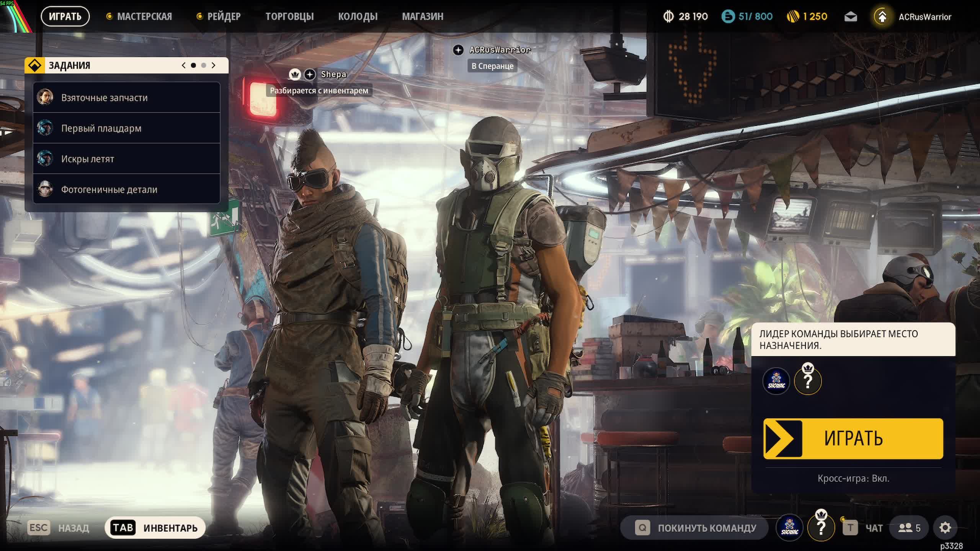Open the squad members count icon
This screenshot has width=980, height=551.
coord(910,528)
